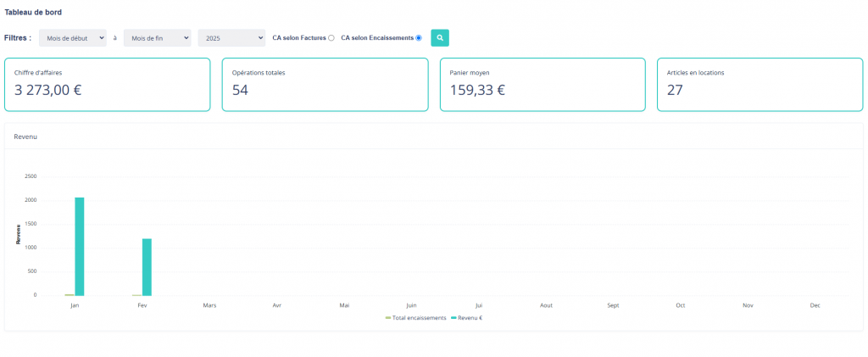Open the Chiffre d'affaires card
Screen dimensions: 868x357
pos(107,85)
